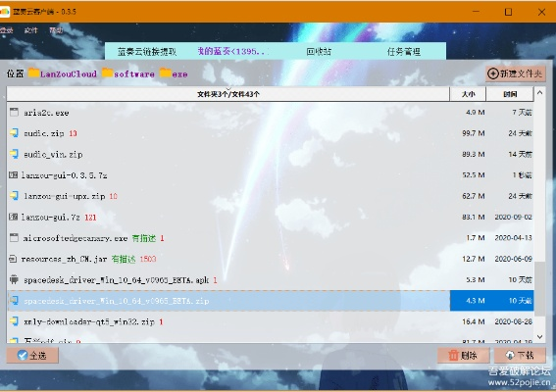Sort by 时间 column header
Screen dimensions: 556x392
click(x=510, y=94)
